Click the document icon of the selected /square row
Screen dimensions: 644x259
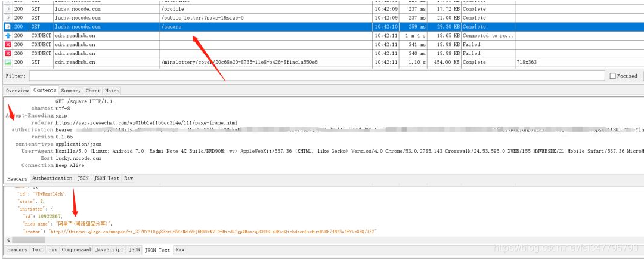click(7, 27)
